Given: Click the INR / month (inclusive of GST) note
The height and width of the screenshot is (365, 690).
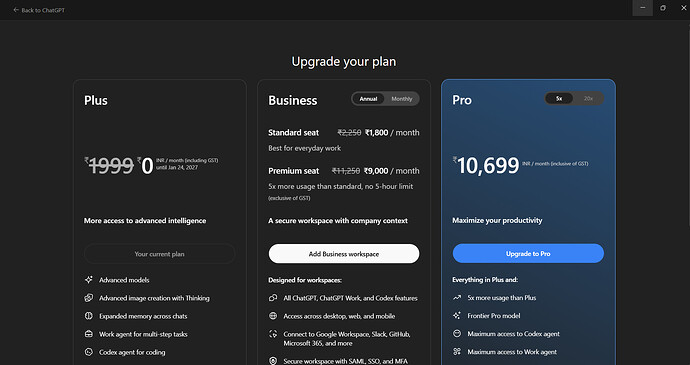Looking at the screenshot, I should point(555,164).
